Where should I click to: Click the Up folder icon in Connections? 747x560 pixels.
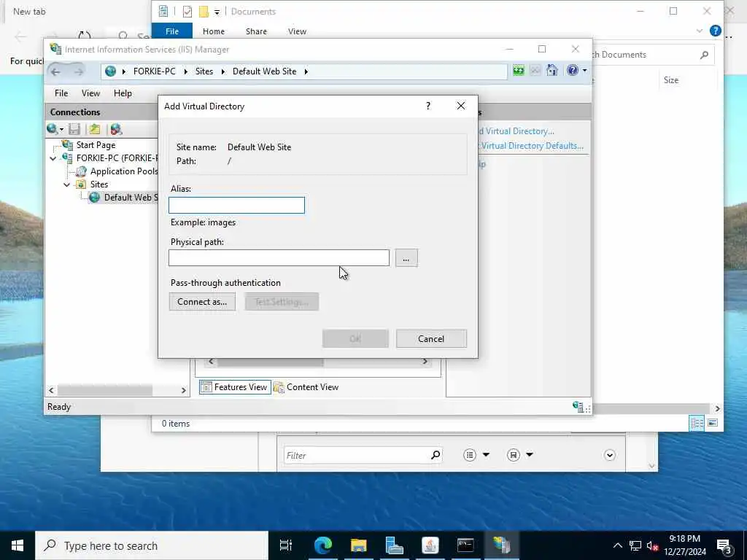click(x=95, y=129)
